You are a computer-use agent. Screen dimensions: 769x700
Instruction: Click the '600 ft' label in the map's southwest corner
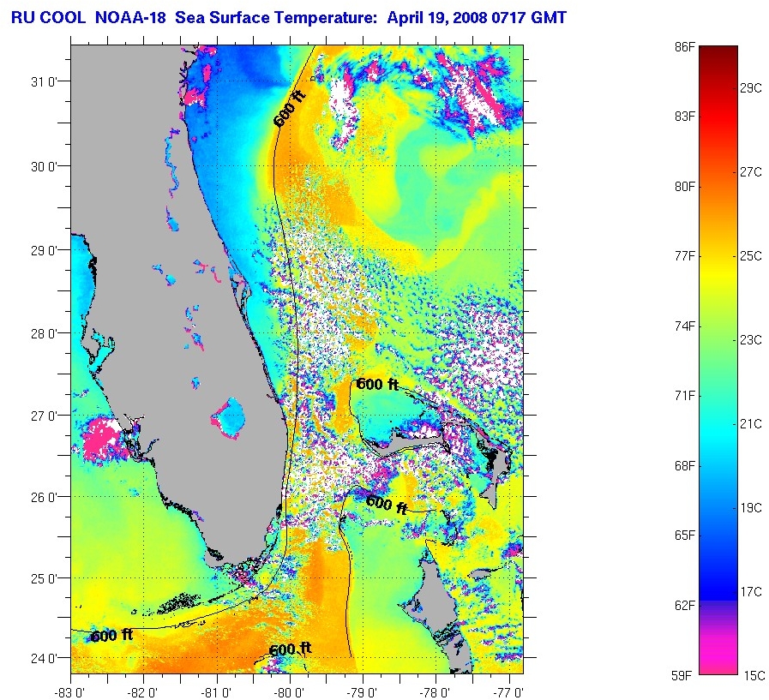click(111, 636)
